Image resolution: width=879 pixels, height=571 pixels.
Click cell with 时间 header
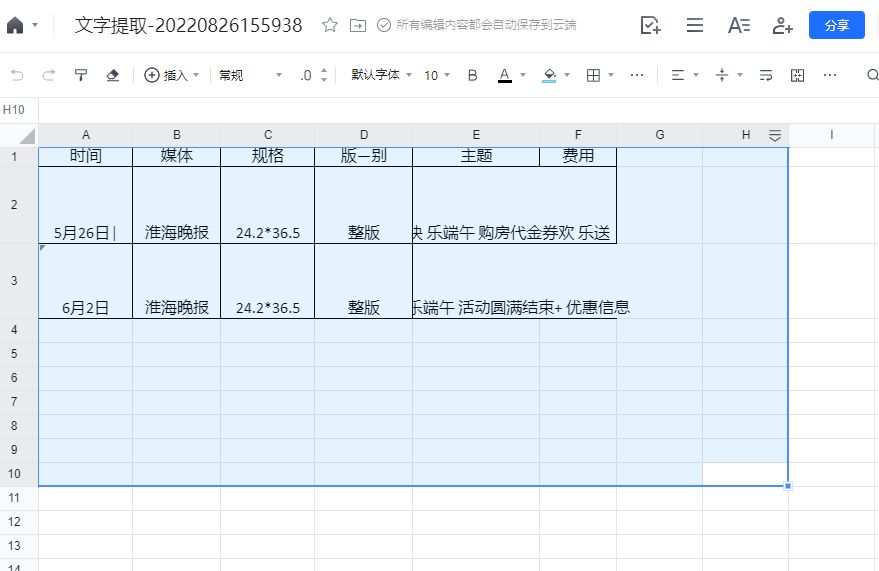pos(86,157)
